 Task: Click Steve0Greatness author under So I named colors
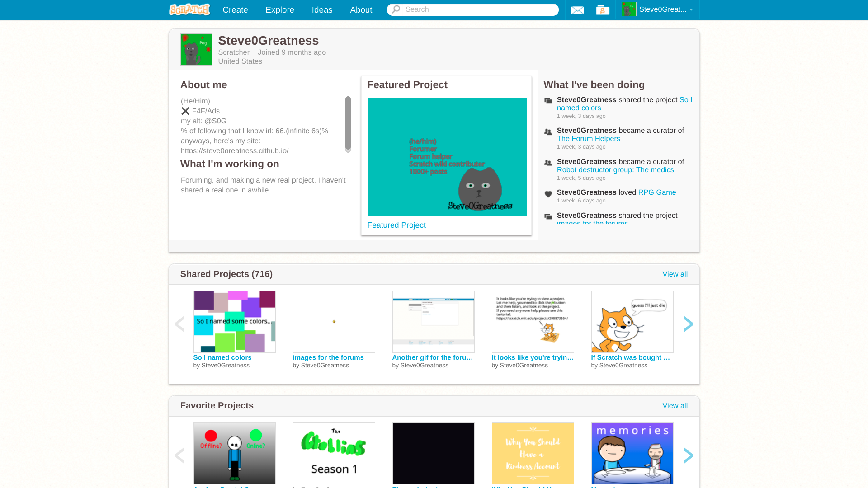225,366
